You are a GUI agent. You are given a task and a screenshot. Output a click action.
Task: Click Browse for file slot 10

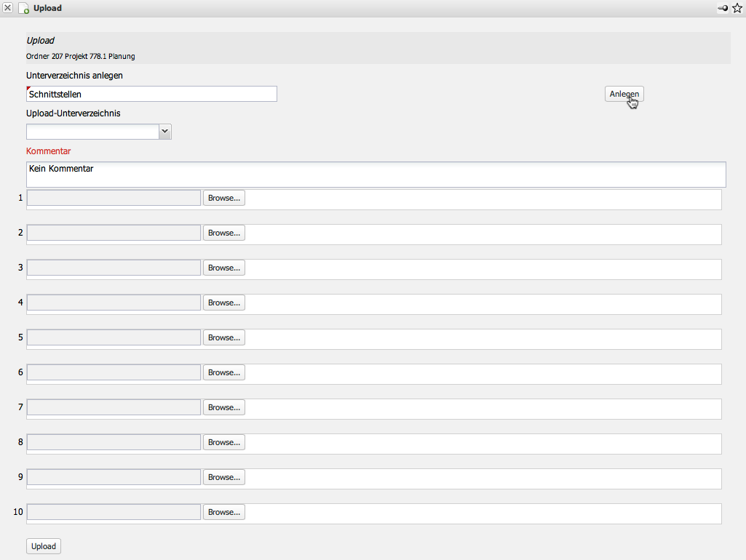coord(223,512)
